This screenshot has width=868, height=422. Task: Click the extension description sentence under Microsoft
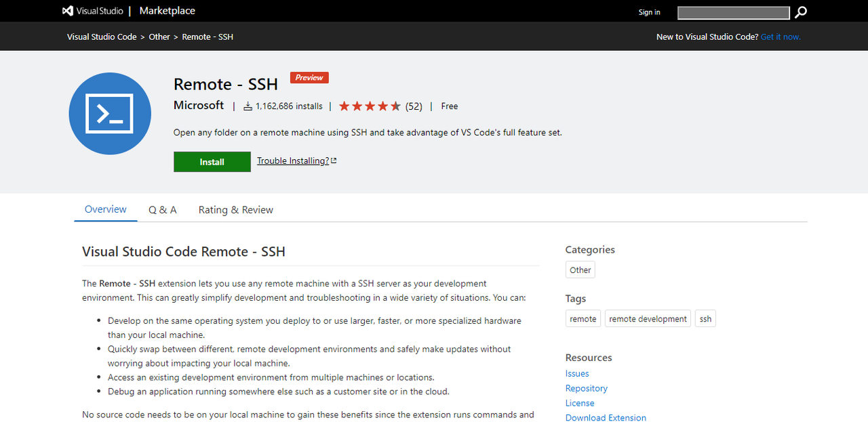[x=368, y=132]
